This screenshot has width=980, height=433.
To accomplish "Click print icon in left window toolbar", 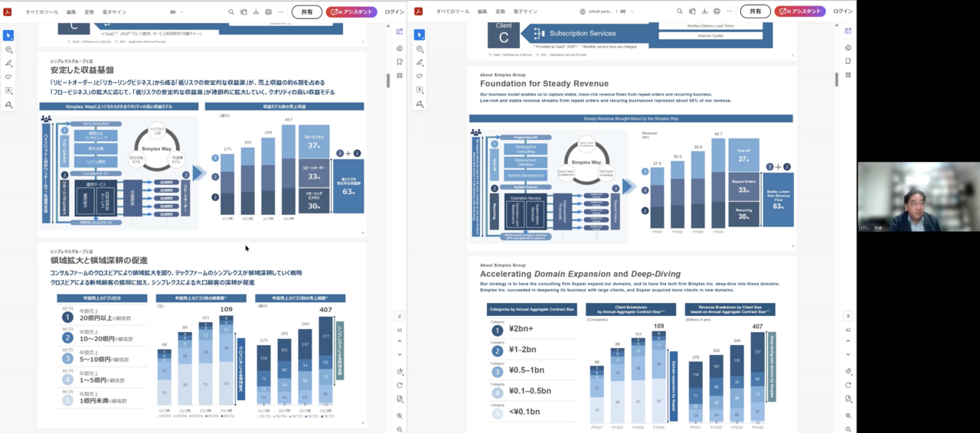I will (268, 12).
